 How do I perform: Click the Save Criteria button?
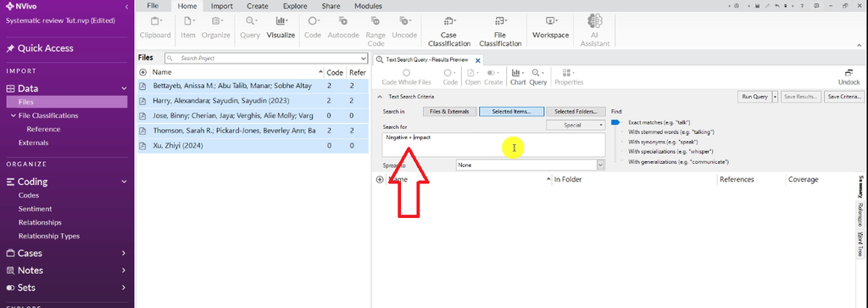point(843,97)
